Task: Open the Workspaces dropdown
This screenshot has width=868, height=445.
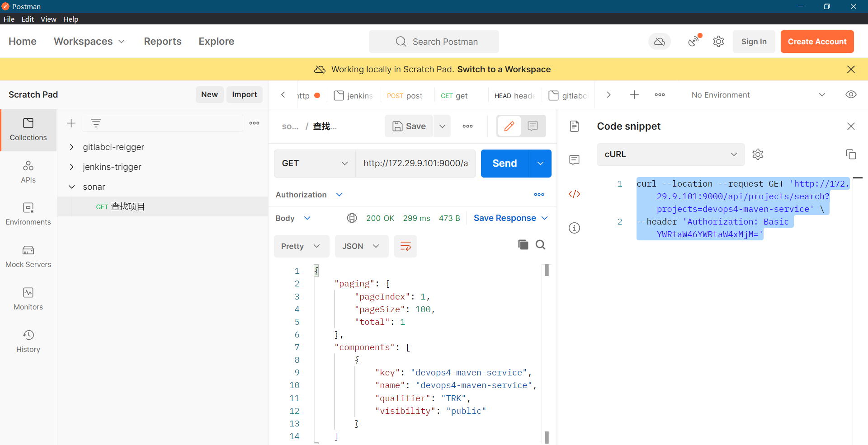Action: coord(89,41)
